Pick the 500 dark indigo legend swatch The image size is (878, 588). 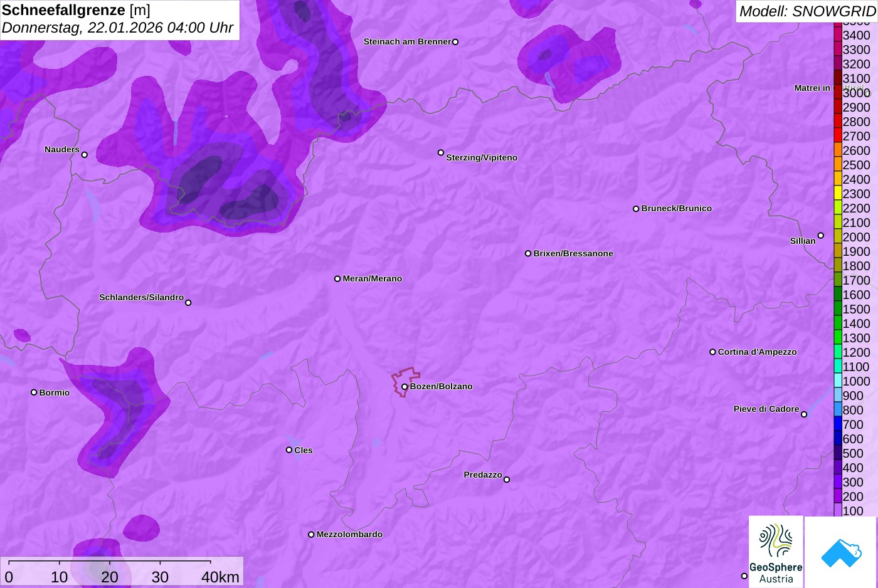[838, 453]
